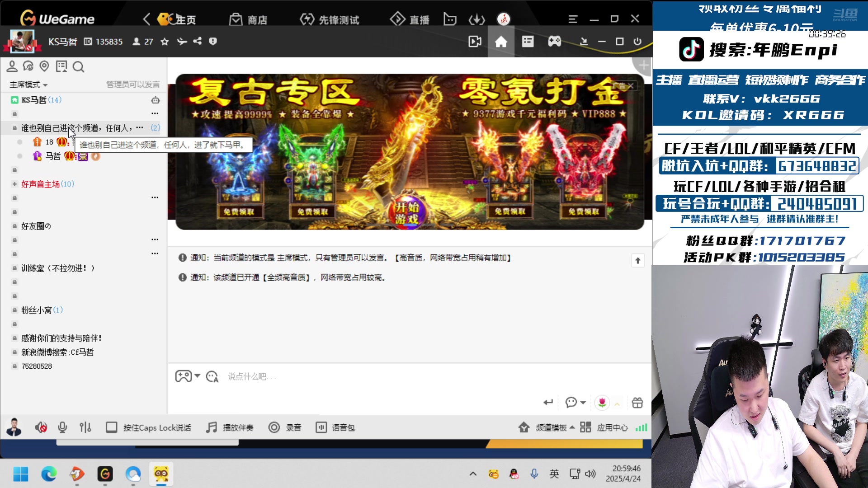Close the advertisement banner

tap(631, 86)
